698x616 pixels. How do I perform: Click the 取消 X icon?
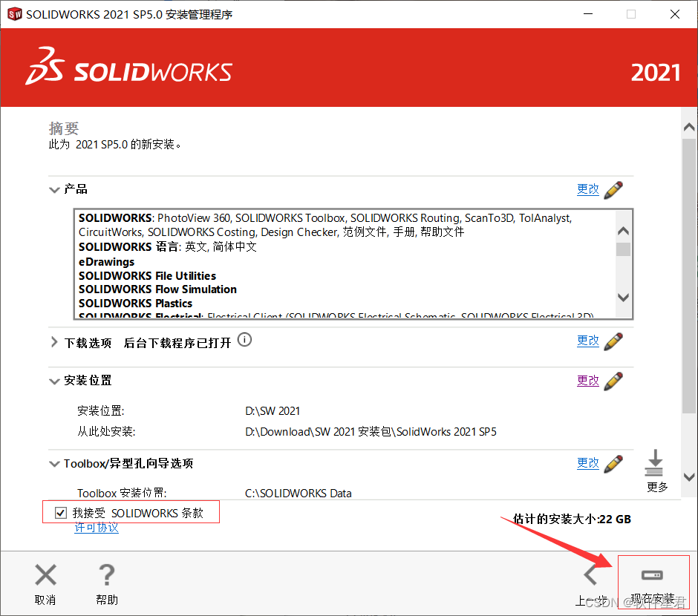[45, 574]
